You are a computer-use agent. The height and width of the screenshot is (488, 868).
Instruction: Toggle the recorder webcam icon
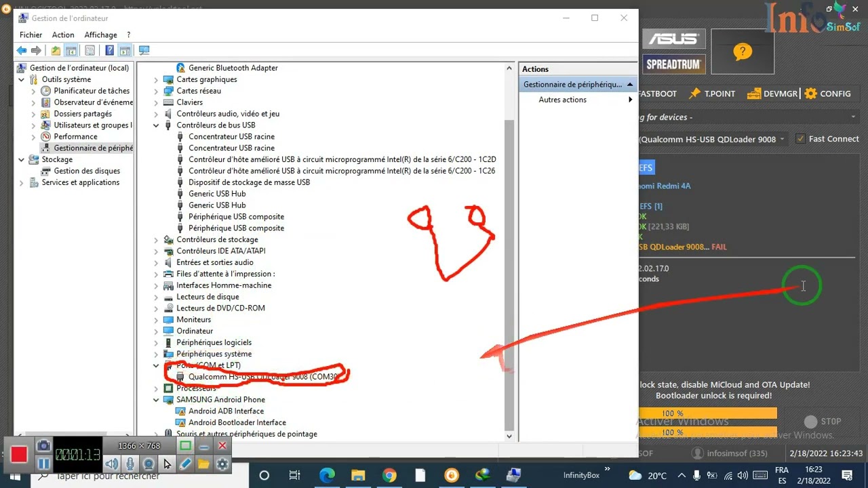[149, 464]
